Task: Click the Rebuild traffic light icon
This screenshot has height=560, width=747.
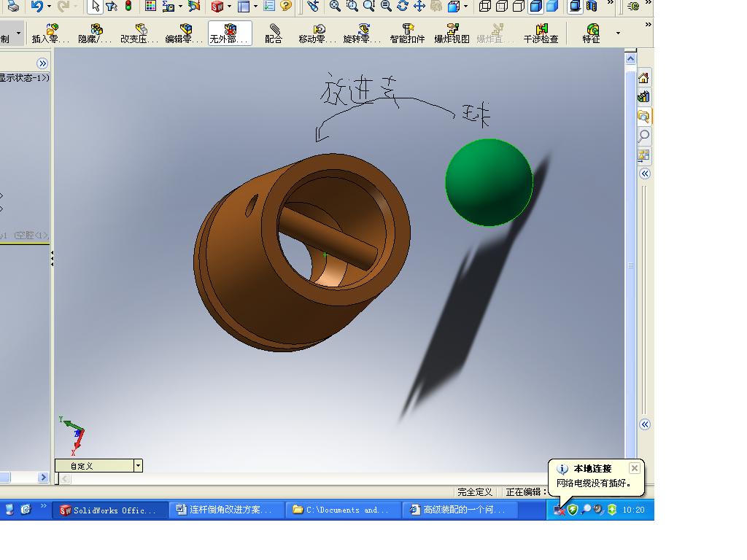Action: pyautogui.click(x=128, y=6)
